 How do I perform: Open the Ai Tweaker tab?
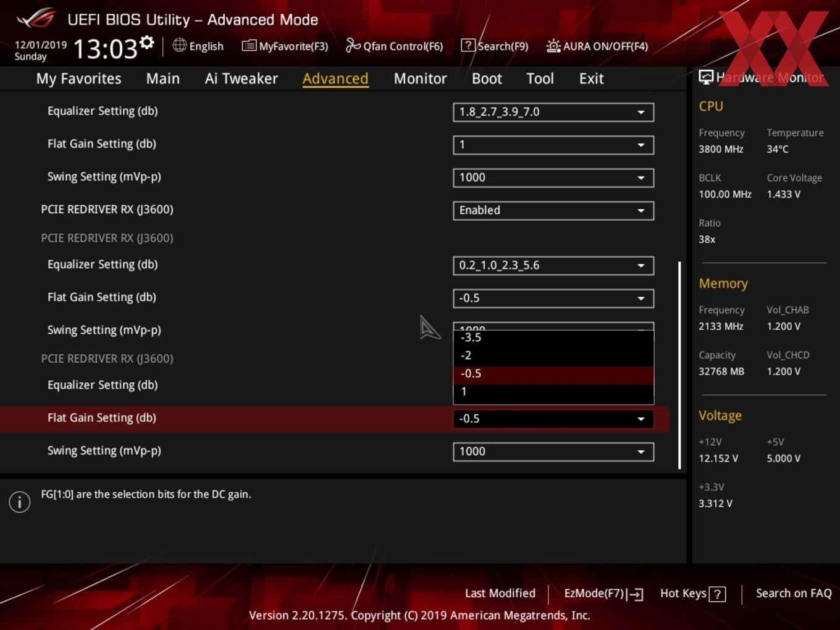click(241, 78)
